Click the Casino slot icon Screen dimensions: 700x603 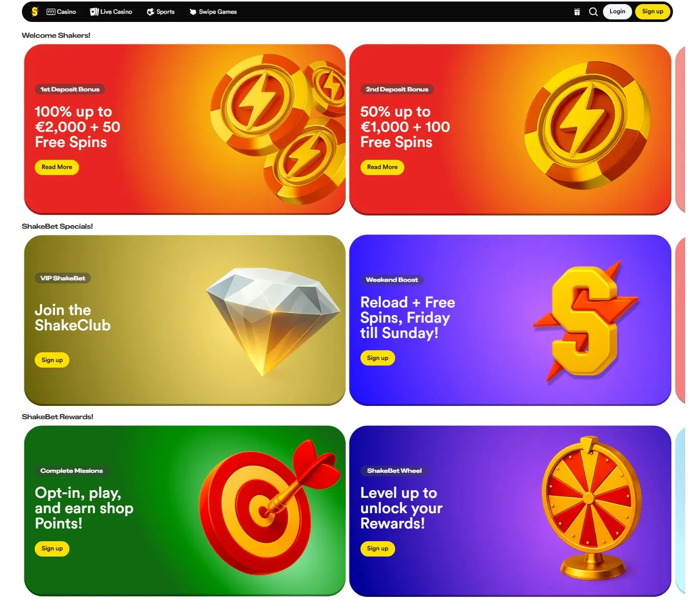51,12
